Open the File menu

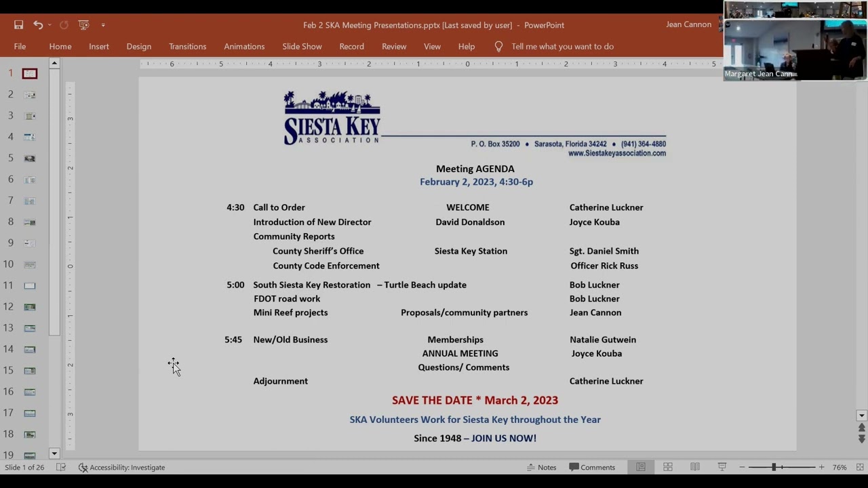pyautogui.click(x=20, y=47)
